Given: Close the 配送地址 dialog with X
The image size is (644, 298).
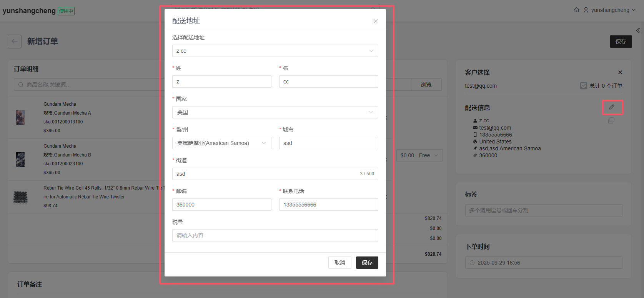Looking at the screenshot, I should (x=376, y=21).
